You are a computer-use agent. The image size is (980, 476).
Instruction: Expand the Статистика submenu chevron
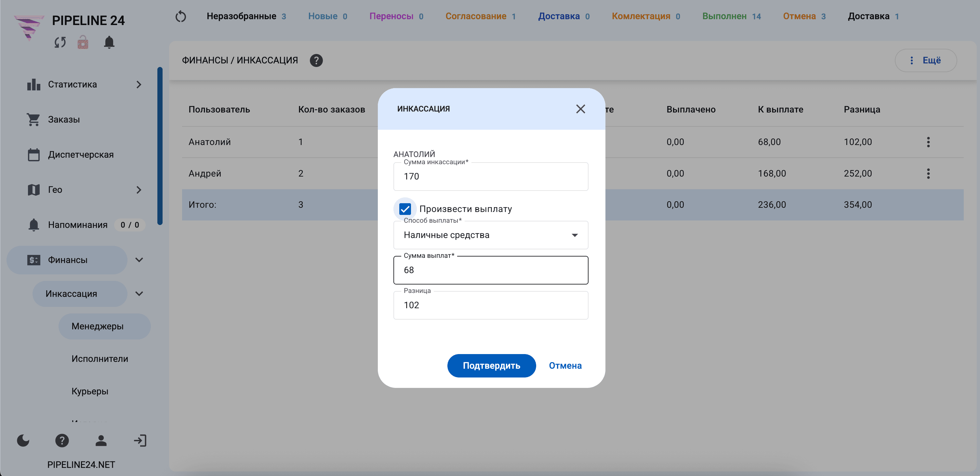point(139,85)
